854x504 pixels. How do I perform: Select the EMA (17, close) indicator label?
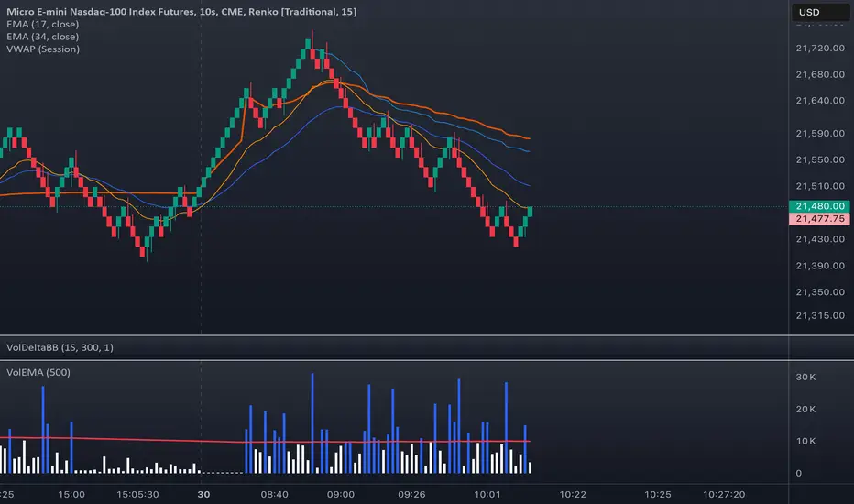coord(42,24)
